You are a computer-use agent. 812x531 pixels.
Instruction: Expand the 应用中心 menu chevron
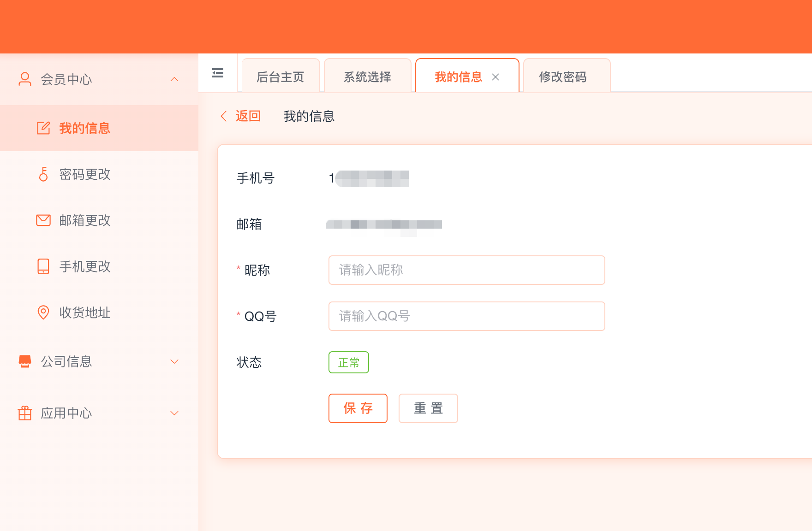[174, 413]
